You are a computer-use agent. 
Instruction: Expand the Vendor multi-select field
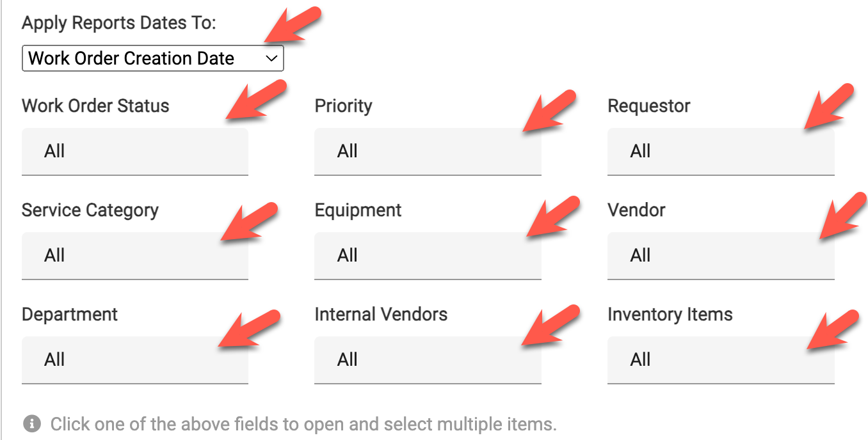click(x=720, y=256)
